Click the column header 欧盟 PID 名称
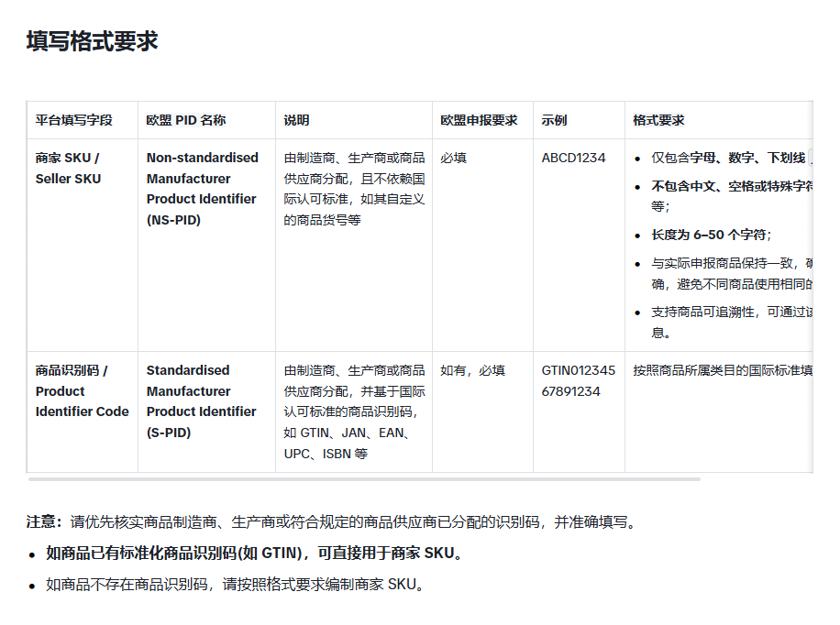The height and width of the screenshot is (625, 840). pyautogui.click(x=186, y=120)
